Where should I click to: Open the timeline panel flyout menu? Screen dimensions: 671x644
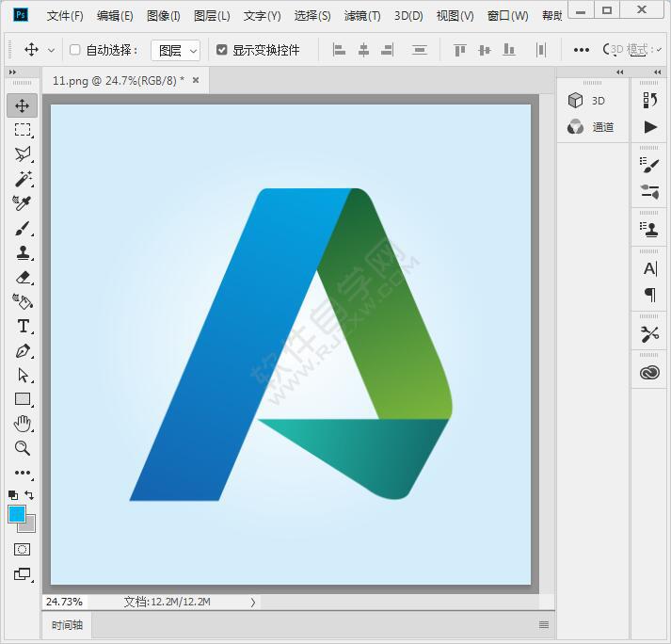point(543,625)
